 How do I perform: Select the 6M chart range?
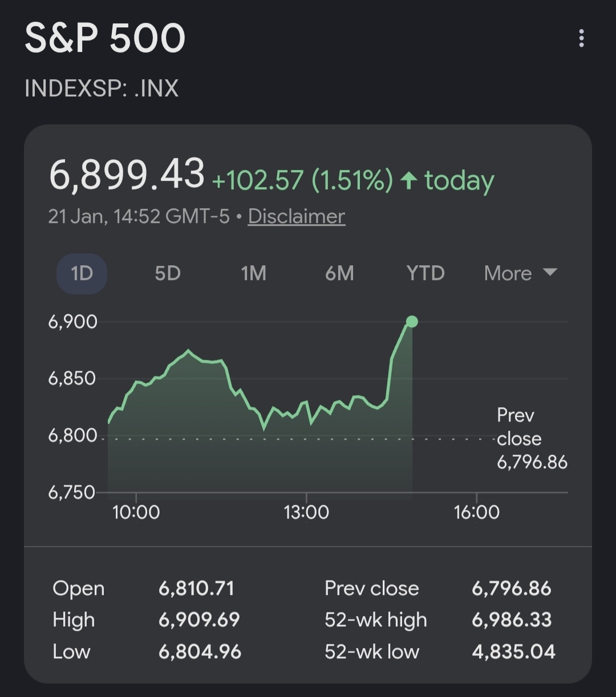coord(339,273)
